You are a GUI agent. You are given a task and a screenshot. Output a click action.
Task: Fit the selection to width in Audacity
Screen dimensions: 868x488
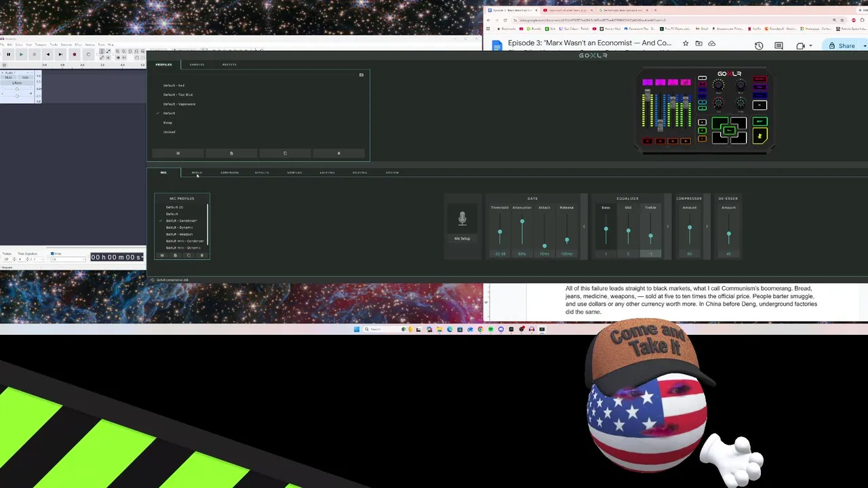130,52
